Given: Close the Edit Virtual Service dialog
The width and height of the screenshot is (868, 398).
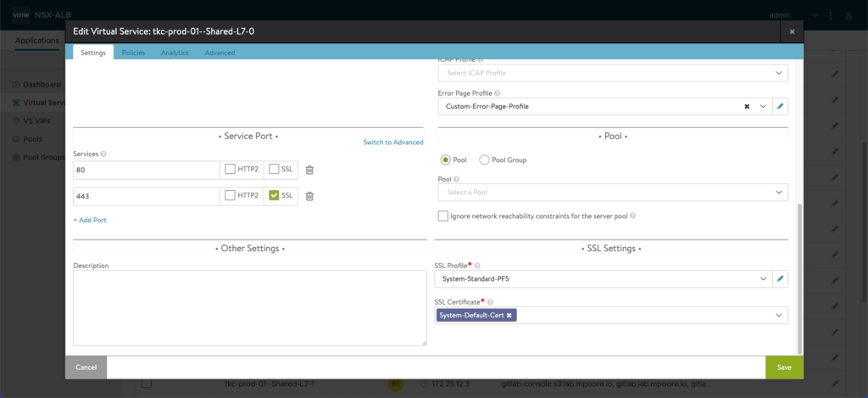Looking at the screenshot, I should (x=793, y=31).
